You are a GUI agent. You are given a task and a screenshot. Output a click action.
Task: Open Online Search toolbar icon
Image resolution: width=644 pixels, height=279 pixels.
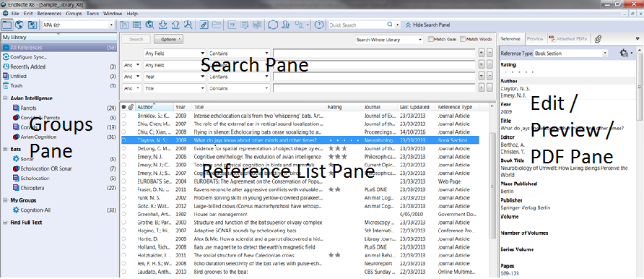pyautogui.click(x=149, y=25)
